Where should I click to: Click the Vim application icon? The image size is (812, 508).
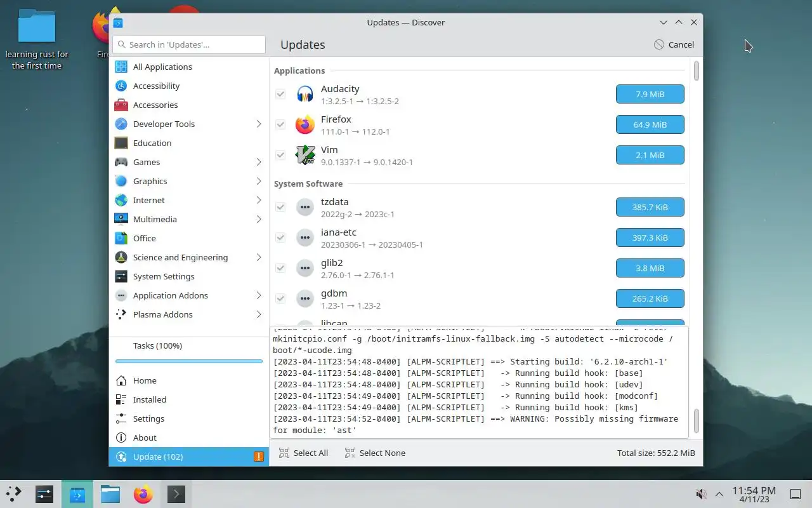pyautogui.click(x=305, y=155)
